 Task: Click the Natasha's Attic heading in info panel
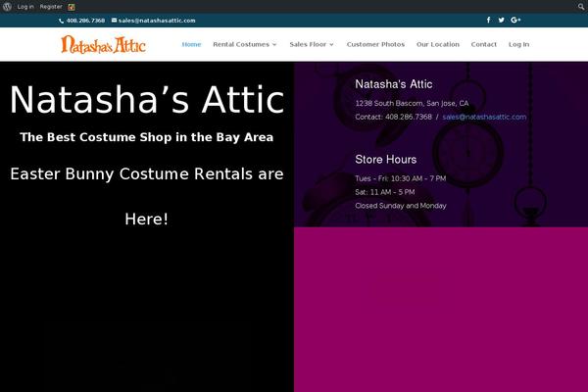(394, 84)
